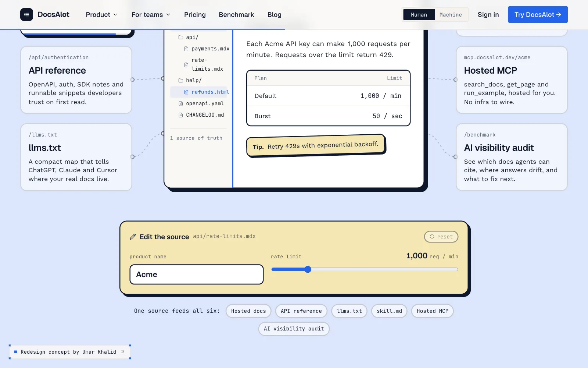
Task: Collapse the api/ folder
Action: [x=188, y=37]
